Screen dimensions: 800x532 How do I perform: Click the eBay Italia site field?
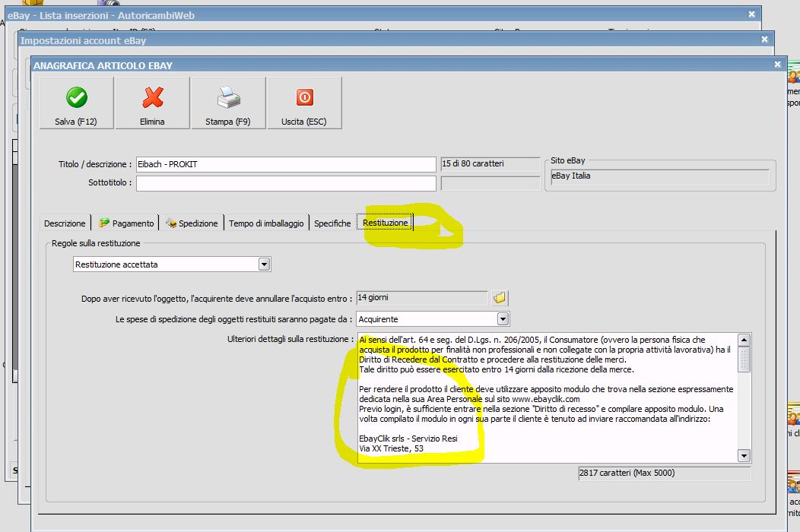[x=659, y=176]
